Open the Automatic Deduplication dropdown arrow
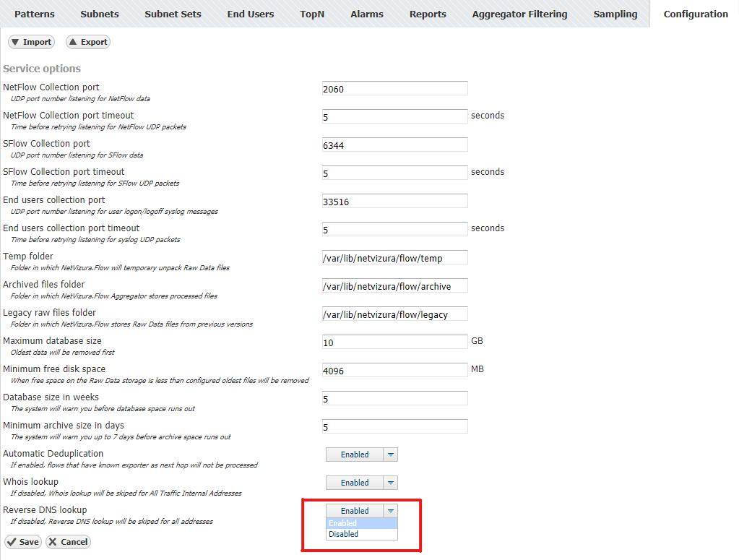 [x=390, y=455]
